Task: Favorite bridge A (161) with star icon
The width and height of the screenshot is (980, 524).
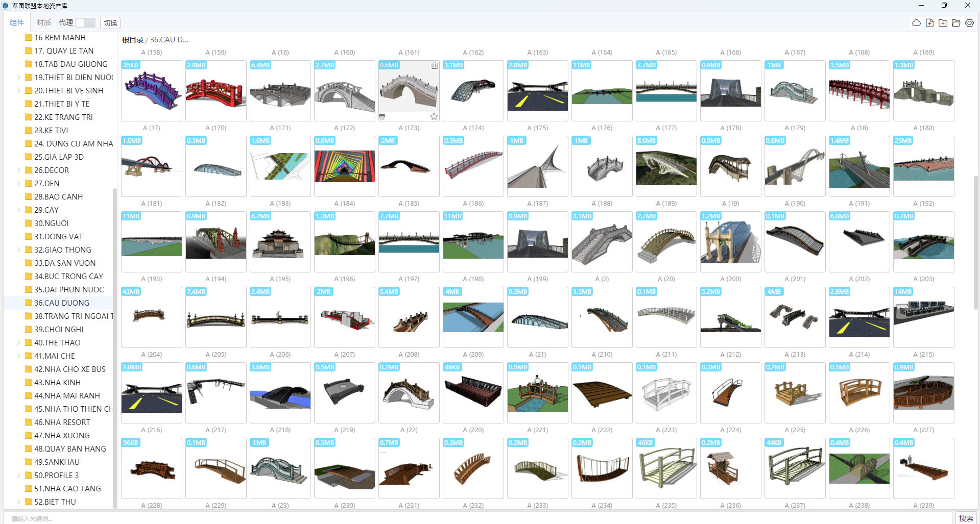Action: (x=434, y=116)
